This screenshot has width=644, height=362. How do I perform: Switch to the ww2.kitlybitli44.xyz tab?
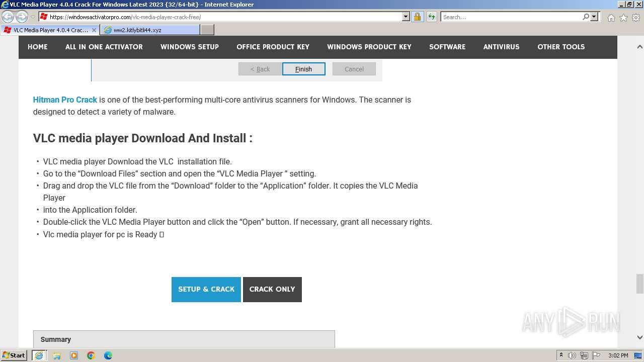tap(149, 30)
